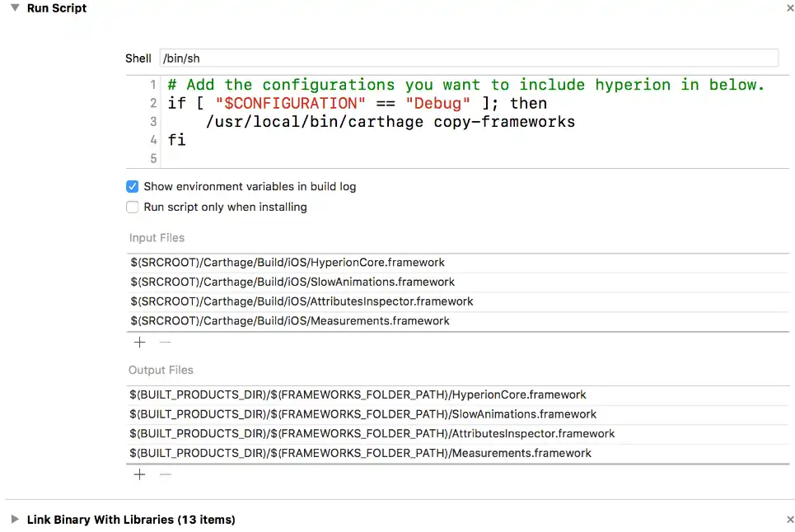795x532 pixels.
Task: Add a new Input Files entry
Action: pos(138,342)
